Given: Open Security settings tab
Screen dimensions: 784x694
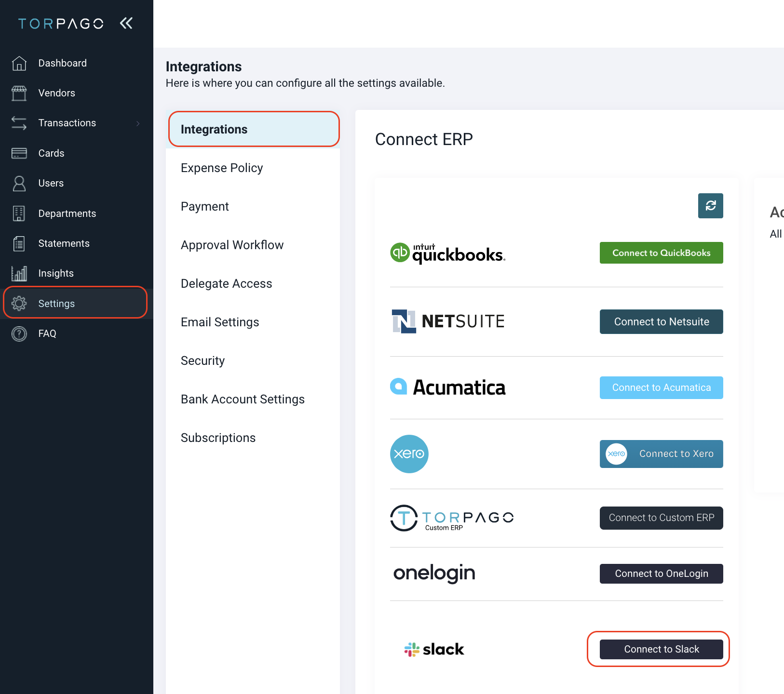Looking at the screenshot, I should point(253,360).
